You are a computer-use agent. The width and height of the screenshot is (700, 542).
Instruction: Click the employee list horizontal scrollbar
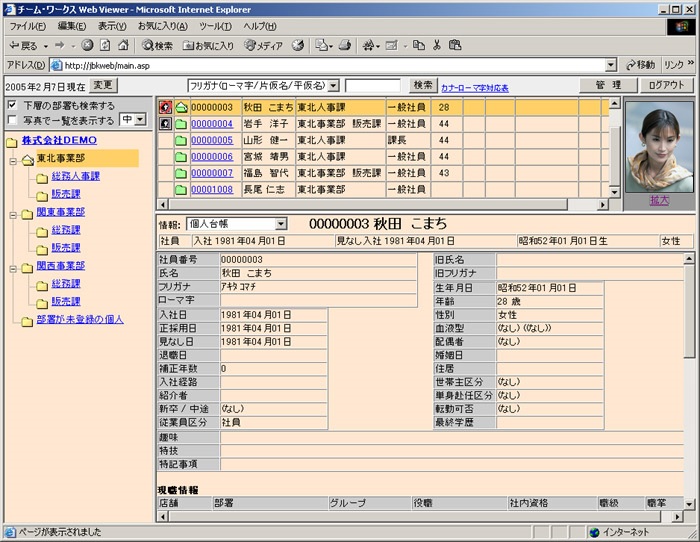point(367,204)
